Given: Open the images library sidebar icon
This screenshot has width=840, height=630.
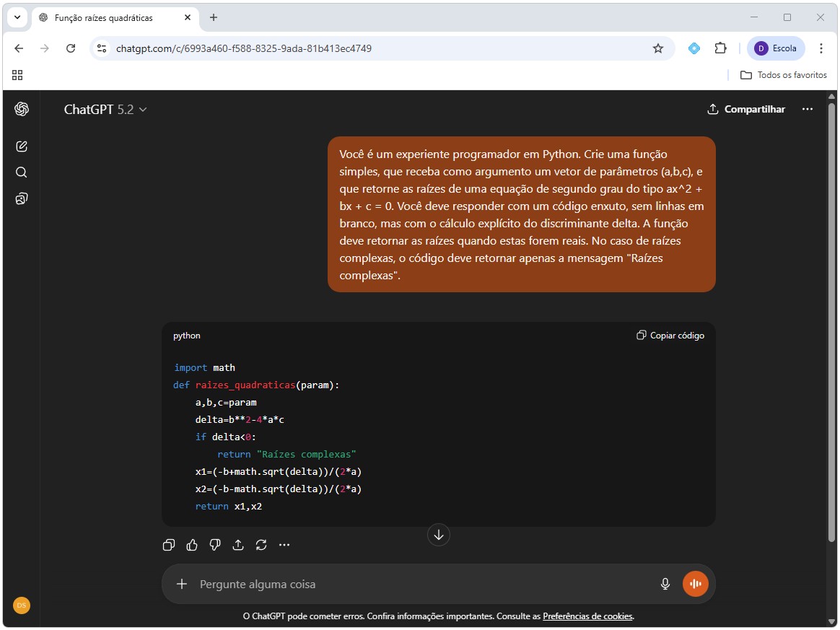Looking at the screenshot, I should click(x=22, y=198).
